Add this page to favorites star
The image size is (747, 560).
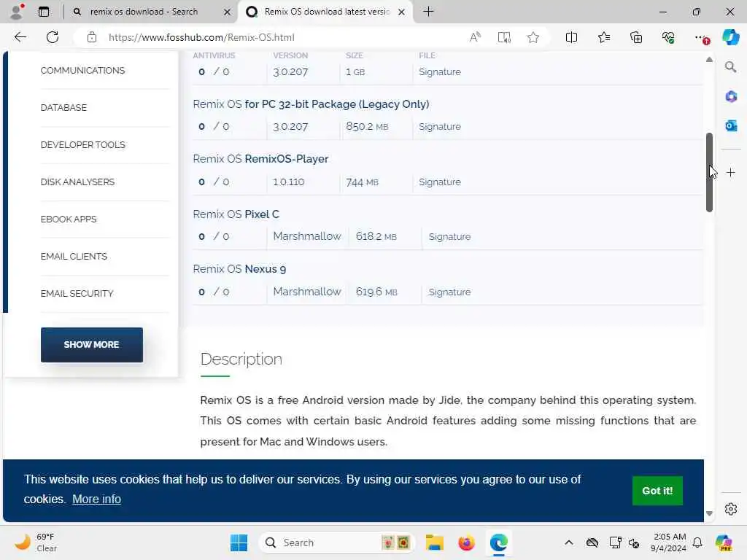533,37
